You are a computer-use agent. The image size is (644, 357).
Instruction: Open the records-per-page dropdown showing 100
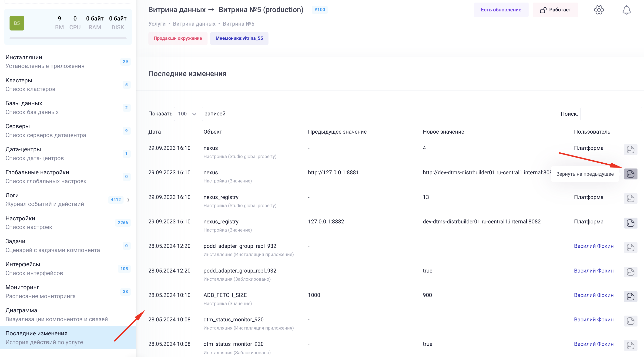click(x=188, y=114)
